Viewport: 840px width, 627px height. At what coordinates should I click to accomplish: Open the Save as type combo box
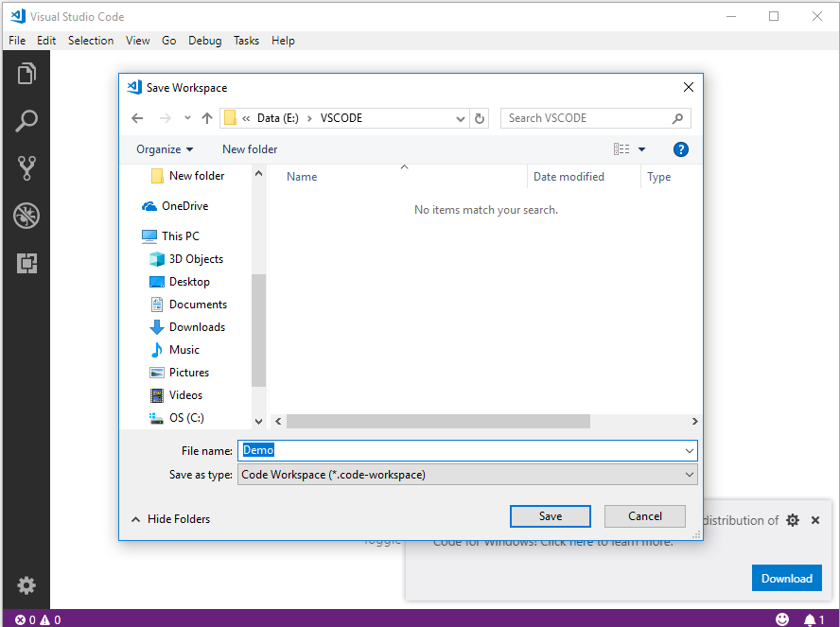coord(467,475)
